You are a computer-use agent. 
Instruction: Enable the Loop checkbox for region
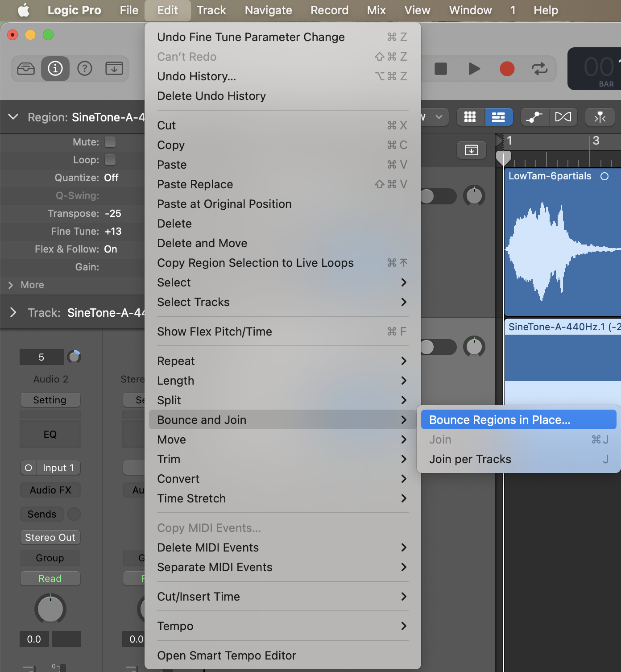point(110,160)
